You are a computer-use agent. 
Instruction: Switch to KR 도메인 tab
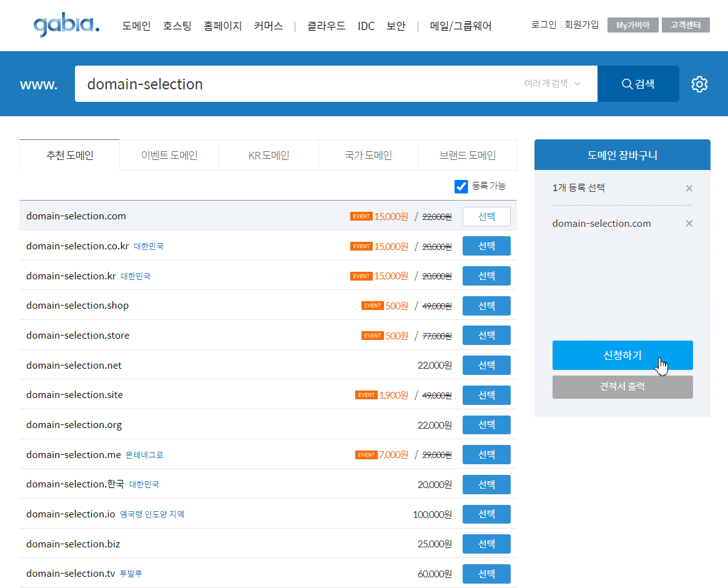tap(269, 155)
